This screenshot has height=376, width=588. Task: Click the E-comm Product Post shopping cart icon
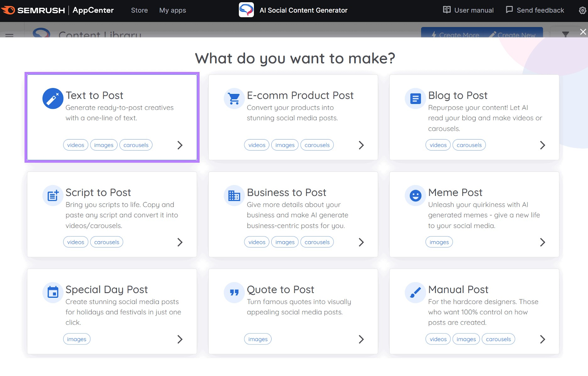point(234,98)
